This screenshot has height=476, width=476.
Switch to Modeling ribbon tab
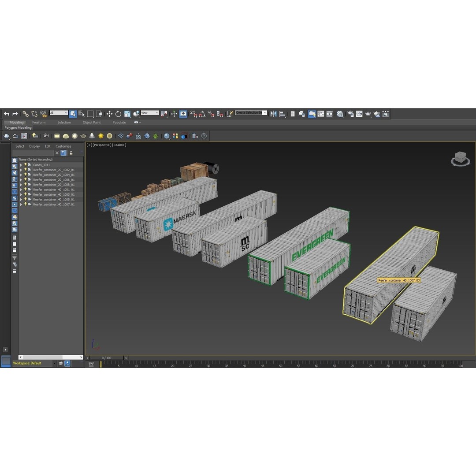click(16, 123)
